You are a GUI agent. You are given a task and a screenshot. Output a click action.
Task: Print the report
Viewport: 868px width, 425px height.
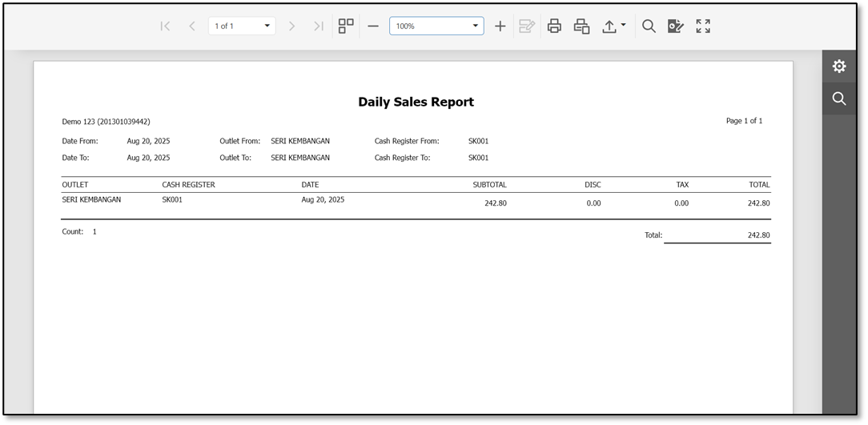coord(554,26)
